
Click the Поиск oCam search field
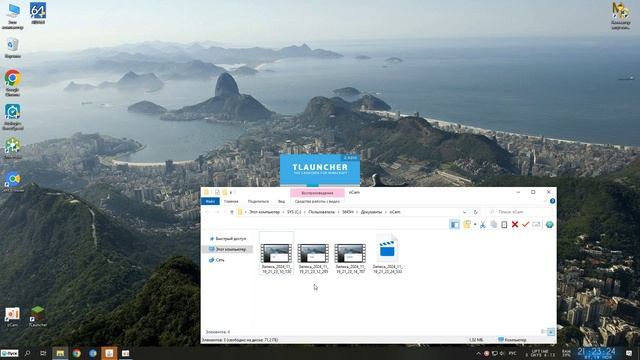point(519,212)
